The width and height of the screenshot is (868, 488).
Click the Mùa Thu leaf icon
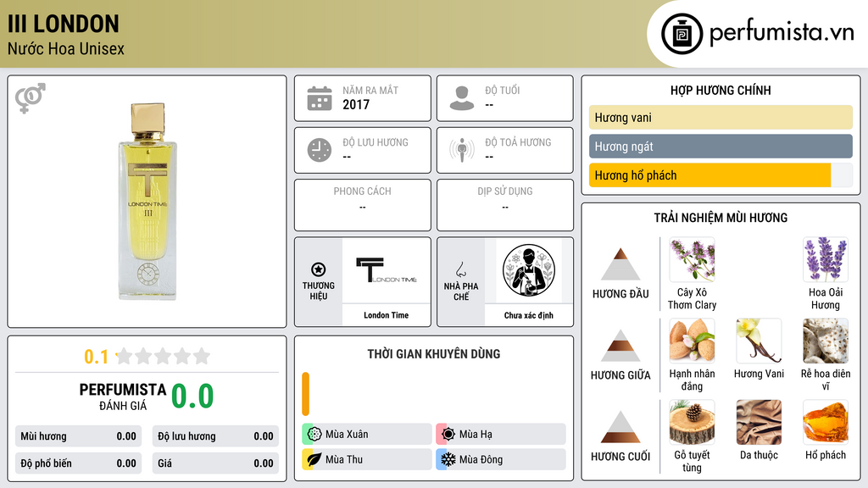pos(314,459)
